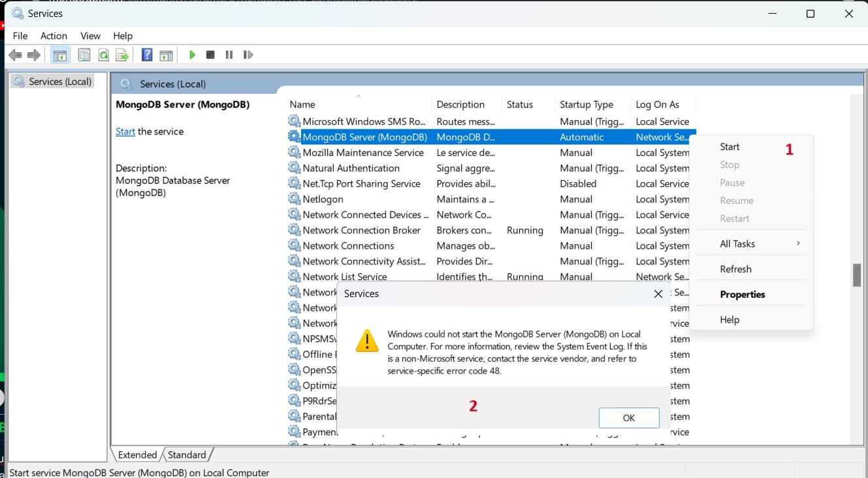
Task: Choose Start in the context menu
Action: (730, 147)
